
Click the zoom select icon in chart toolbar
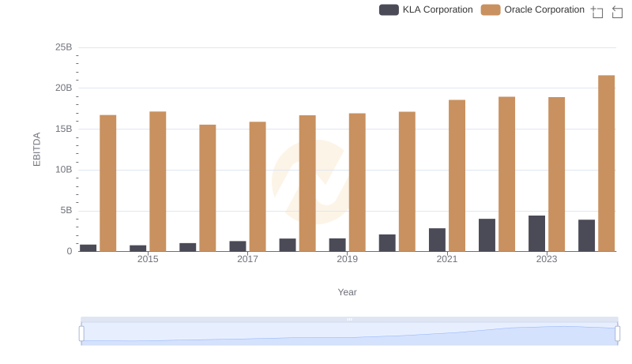(x=597, y=12)
